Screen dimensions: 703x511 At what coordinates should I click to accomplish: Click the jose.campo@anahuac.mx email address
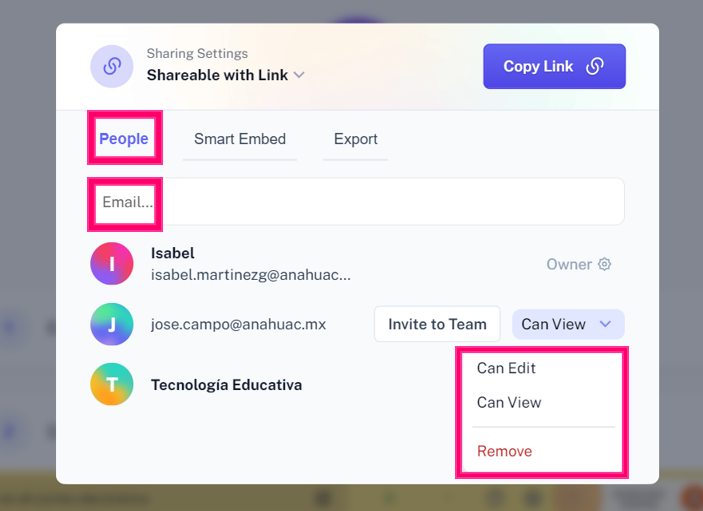238,324
